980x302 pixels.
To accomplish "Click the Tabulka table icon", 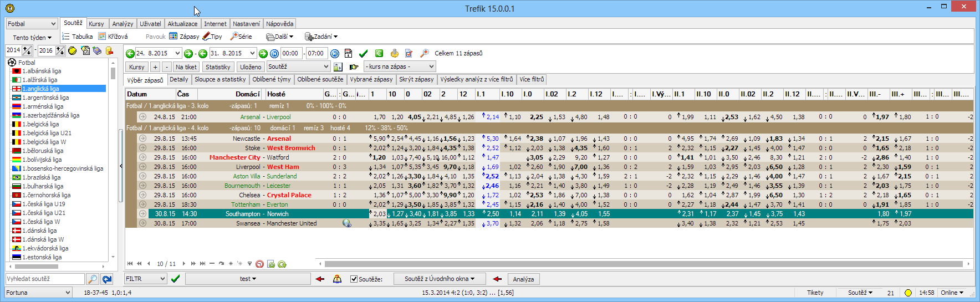I will [66, 37].
